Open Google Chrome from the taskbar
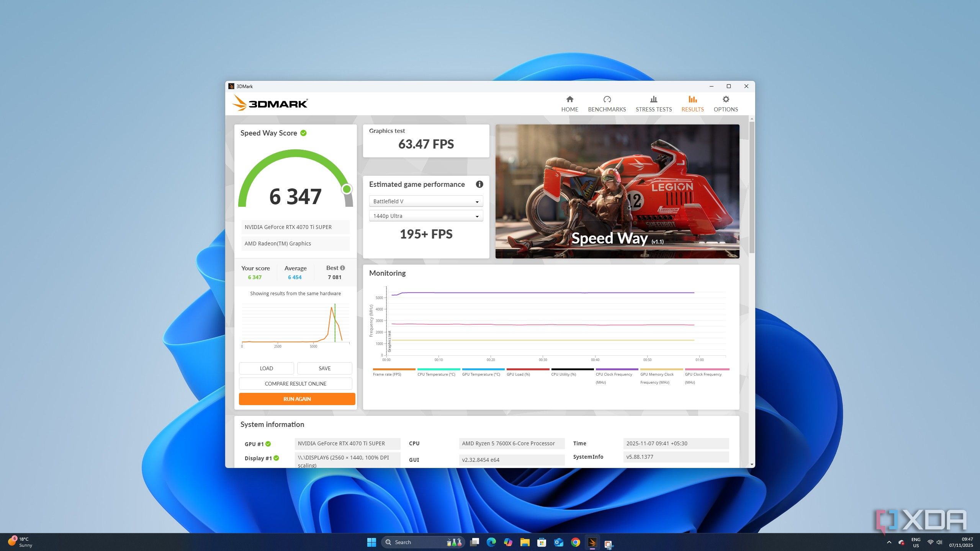 pos(575,542)
